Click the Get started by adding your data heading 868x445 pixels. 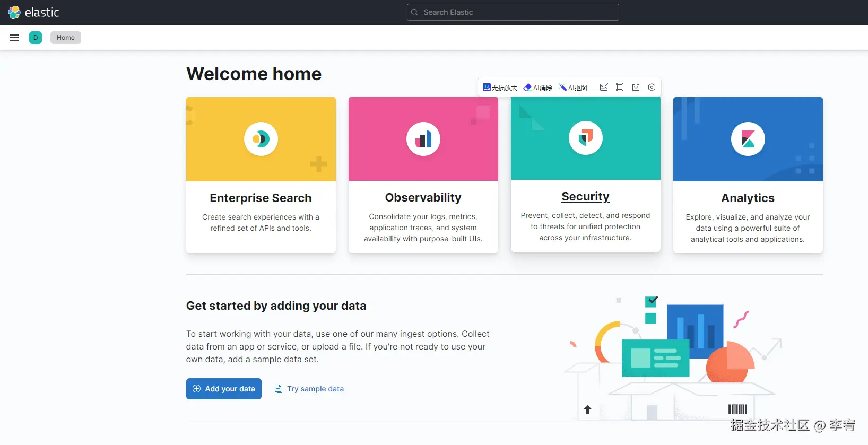(276, 306)
